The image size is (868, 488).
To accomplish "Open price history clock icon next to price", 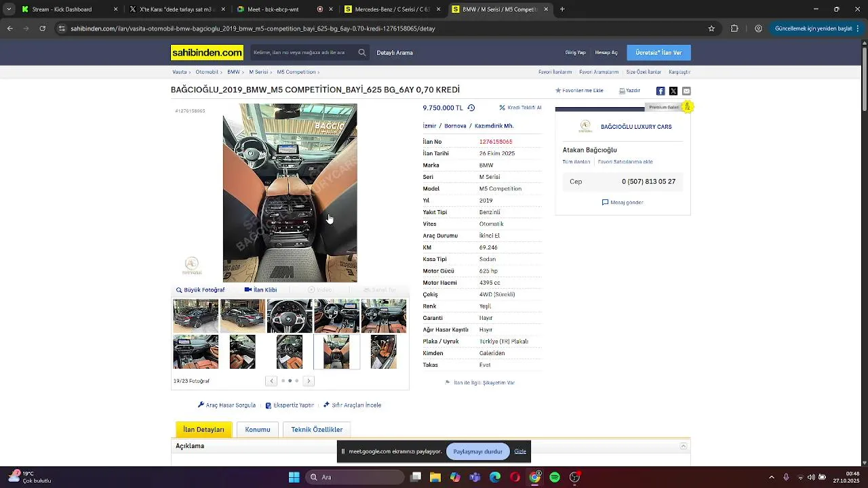I will click(x=471, y=108).
